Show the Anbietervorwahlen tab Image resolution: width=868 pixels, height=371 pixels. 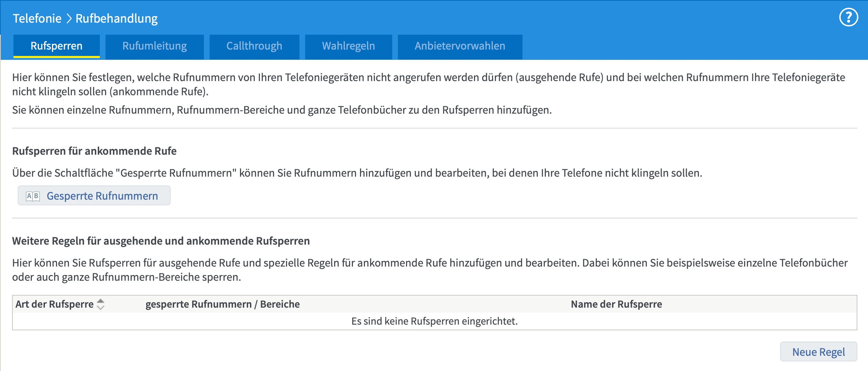[x=460, y=46]
